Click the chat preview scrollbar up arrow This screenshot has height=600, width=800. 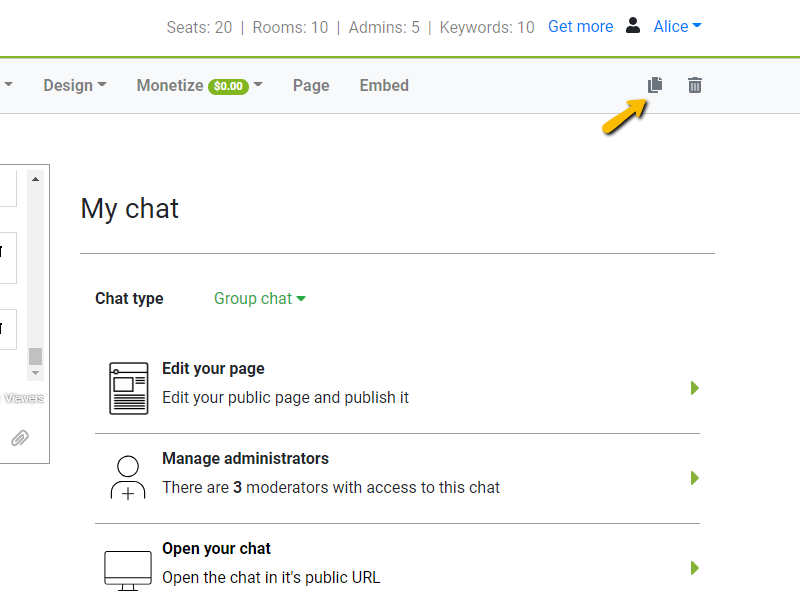(x=36, y=179)
